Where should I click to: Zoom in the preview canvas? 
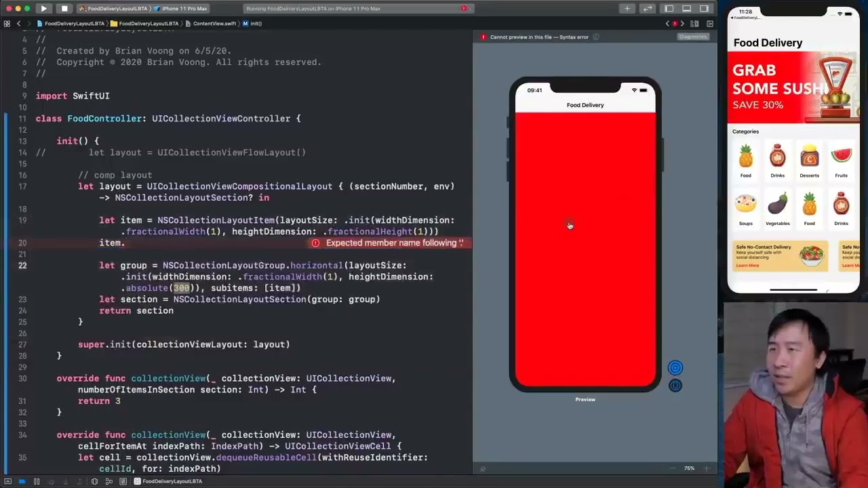pos(706,468)
